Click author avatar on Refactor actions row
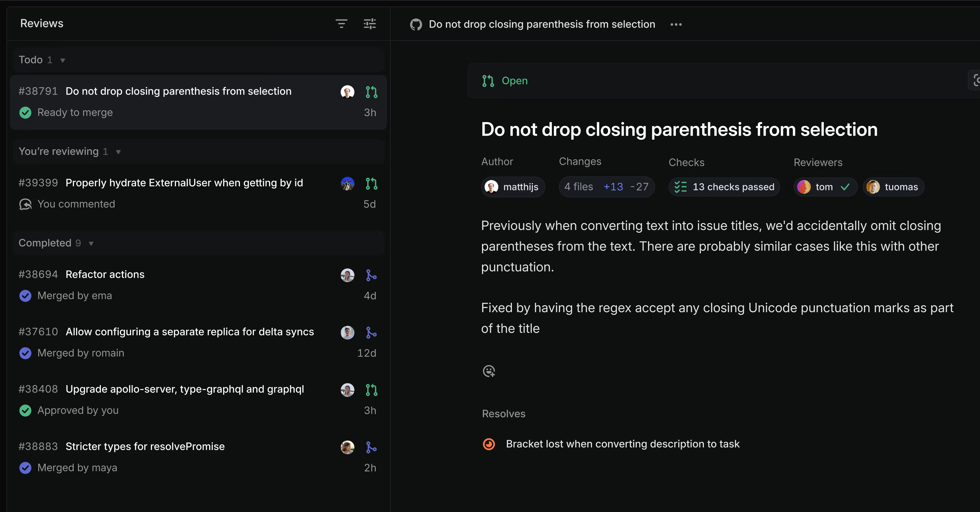The width and height of the screenshot is (980, 512). tap(347, 275)
